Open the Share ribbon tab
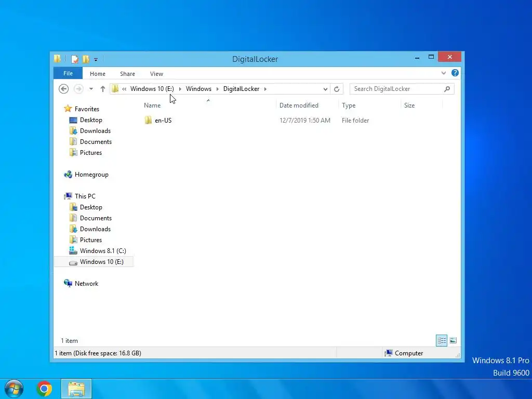This screenshot has height=399, width=532. tap(128, 74)
